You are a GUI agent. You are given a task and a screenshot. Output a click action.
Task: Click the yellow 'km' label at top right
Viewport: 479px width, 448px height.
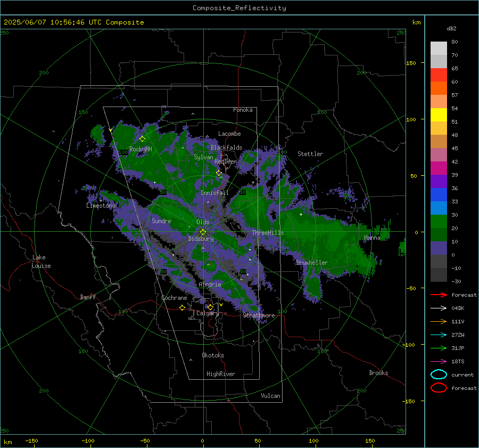pyautogui.click(x=416, y=22)
